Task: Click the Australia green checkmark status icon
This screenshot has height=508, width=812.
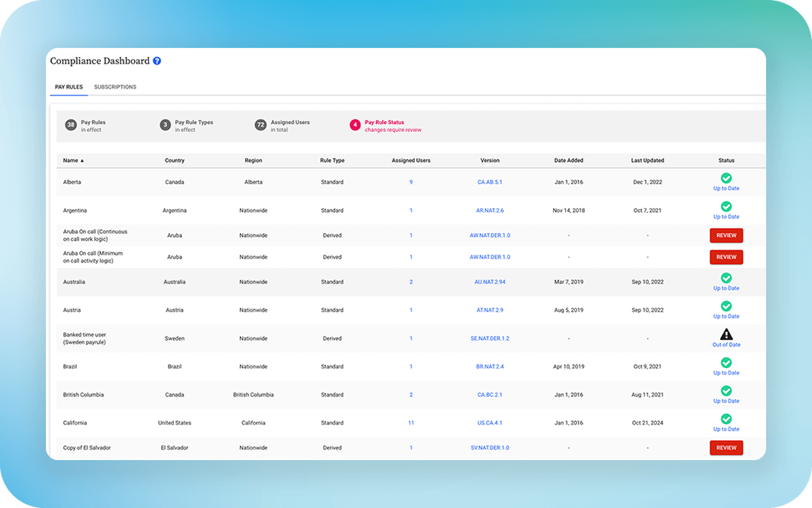Action: point(726,278)
